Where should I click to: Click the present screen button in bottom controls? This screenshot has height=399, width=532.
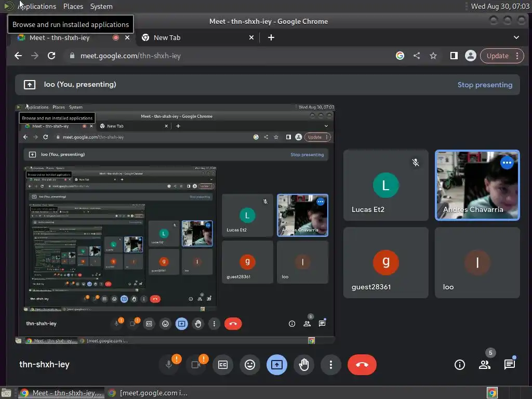pos(277,365)
